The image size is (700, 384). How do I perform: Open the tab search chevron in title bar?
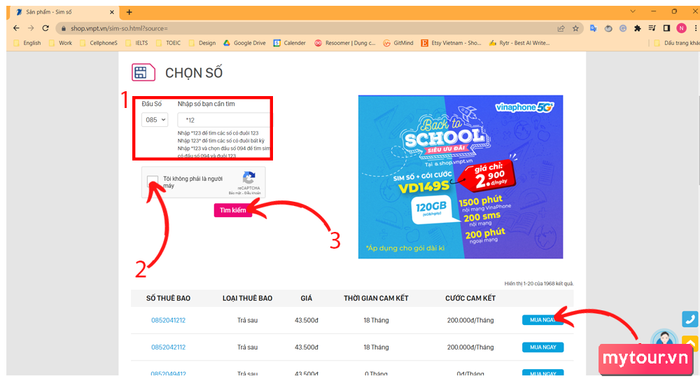(633, 12)
